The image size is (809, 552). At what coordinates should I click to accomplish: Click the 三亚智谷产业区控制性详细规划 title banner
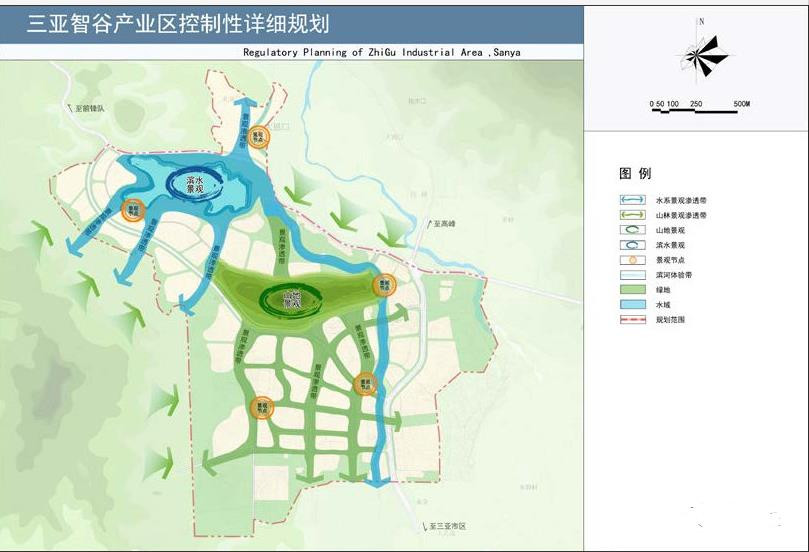click(179, 23)
